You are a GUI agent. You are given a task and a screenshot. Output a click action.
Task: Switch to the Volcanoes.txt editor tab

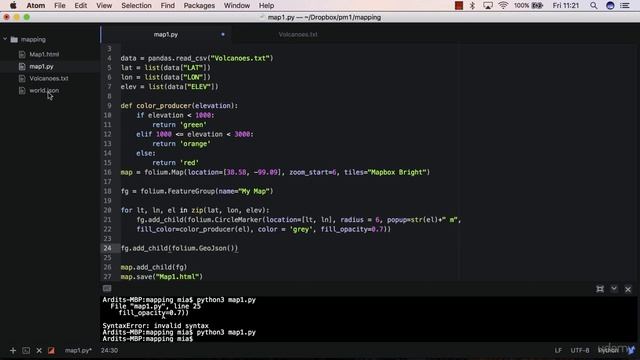298,35
